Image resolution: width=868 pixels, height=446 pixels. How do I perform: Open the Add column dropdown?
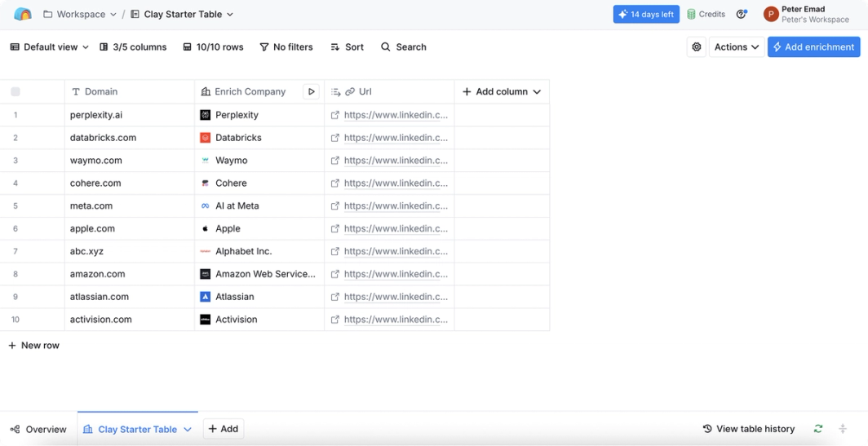502,92
